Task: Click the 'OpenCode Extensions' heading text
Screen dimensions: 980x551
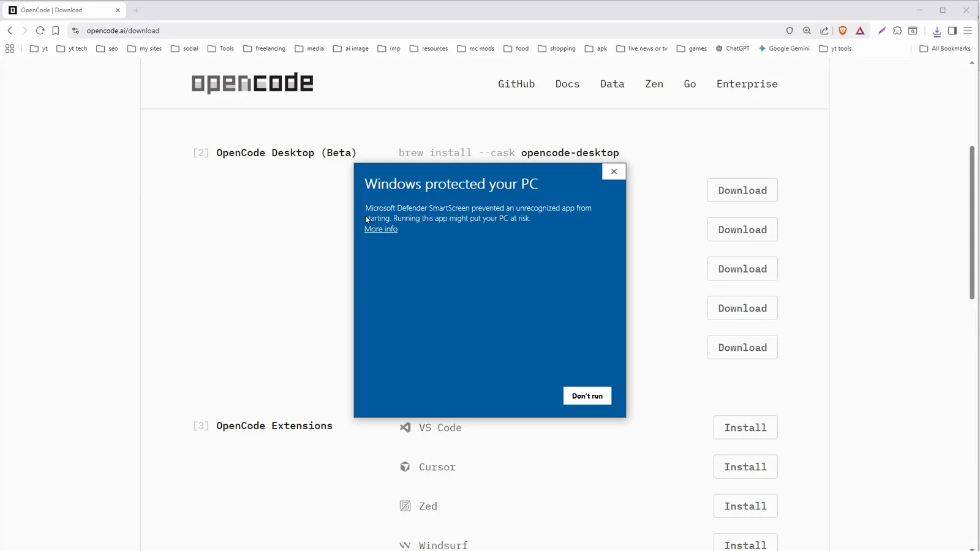Action: coord(274,425)
